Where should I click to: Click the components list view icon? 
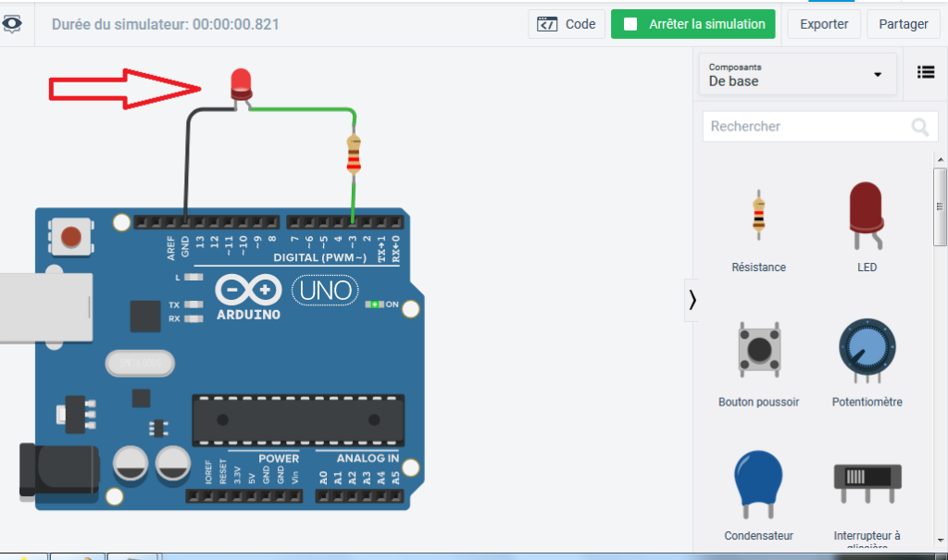point(925,73)
